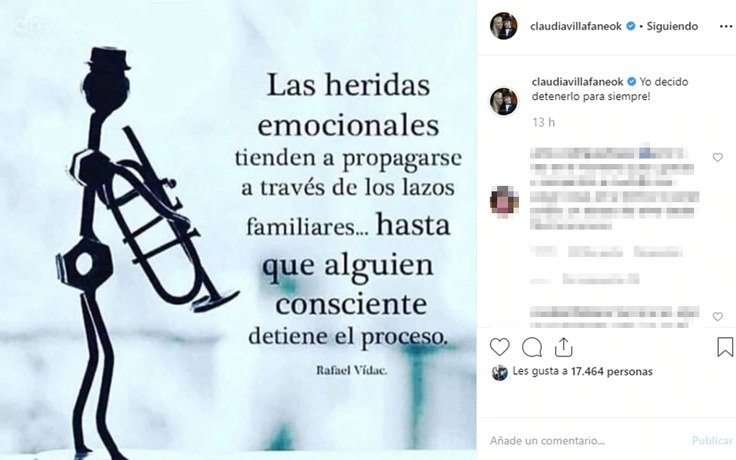
Task: Open the claudiavillafaneok username in the caption
Action: tap(577, 82)
